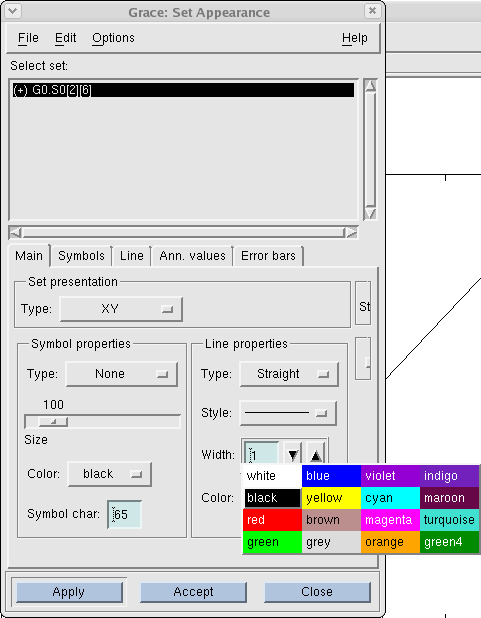This screenshot has width=481, height=618.
Task: Choose the magenta color swatch
Action: click(x=390, y=520)
